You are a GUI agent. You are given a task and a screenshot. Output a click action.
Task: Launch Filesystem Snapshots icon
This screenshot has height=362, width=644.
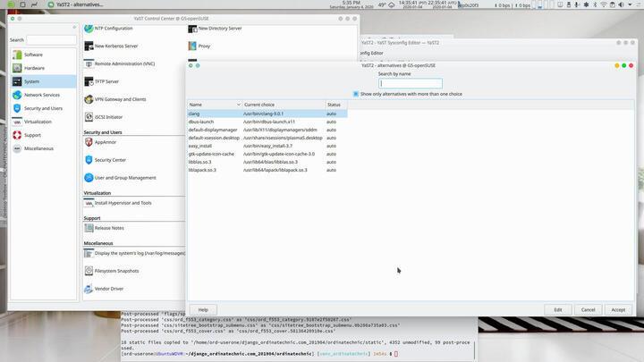click(x=89, y=271)
